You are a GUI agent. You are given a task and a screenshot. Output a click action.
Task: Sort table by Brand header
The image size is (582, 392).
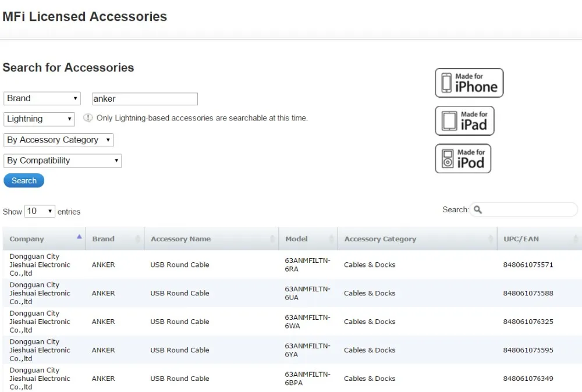pos(115,239)
